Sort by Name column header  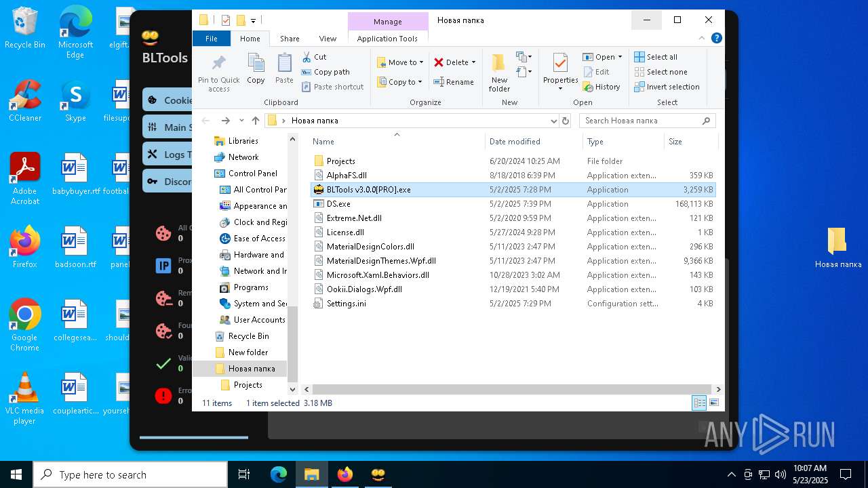396,142
